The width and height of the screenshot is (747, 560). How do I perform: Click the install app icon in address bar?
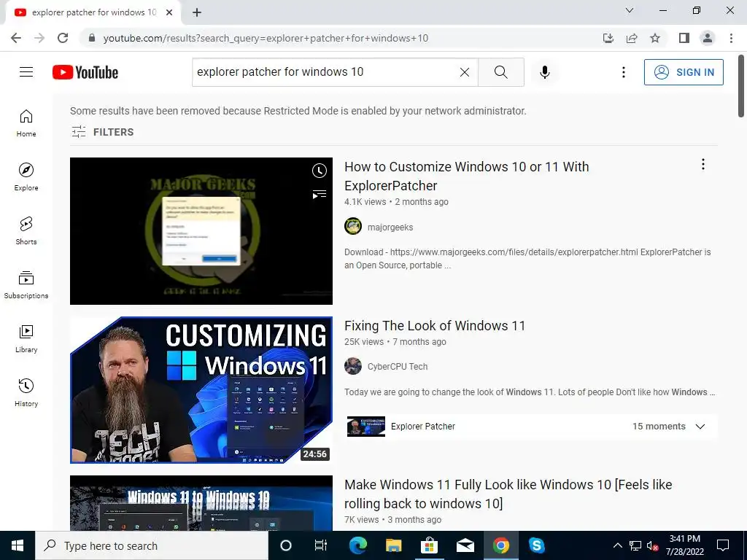tap(608, 38)
